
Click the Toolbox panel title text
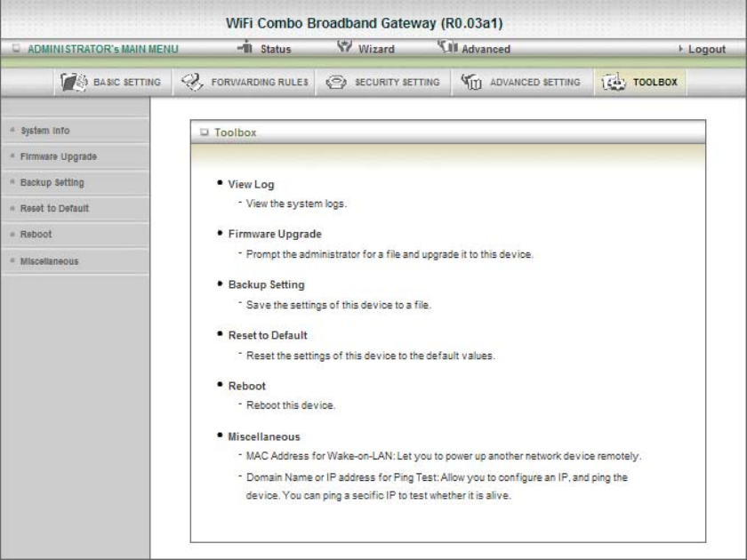pos(236,132)
